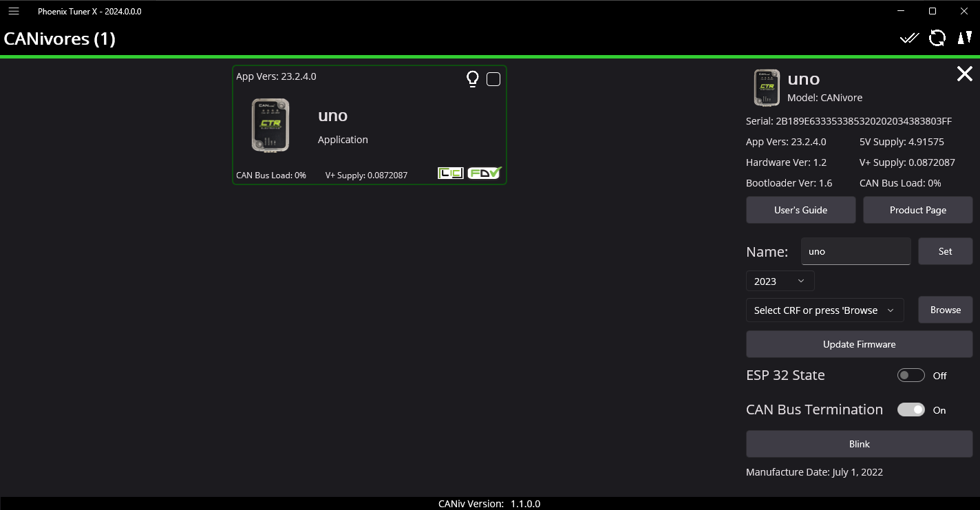980x510 pixels.
Task: Click Hardware Ver: 1.2 text
Action: (786, 162)
